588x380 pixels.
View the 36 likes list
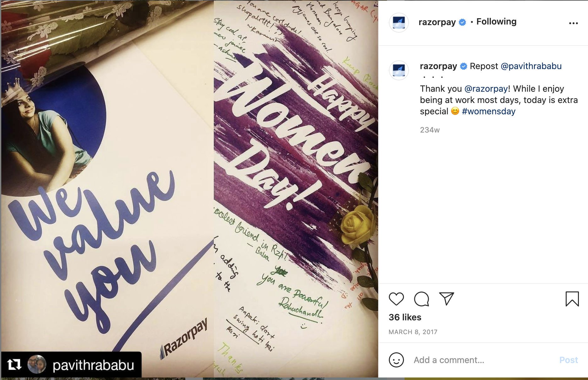tap(405, 317)
